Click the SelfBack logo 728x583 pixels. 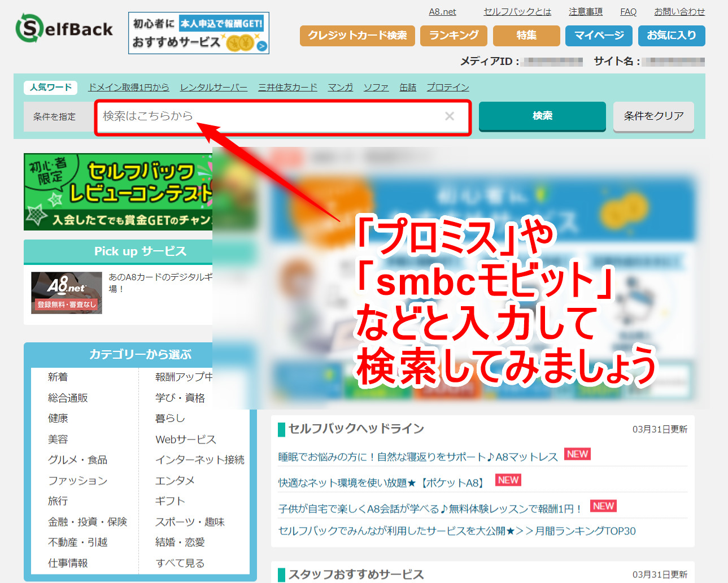(64, 28)
